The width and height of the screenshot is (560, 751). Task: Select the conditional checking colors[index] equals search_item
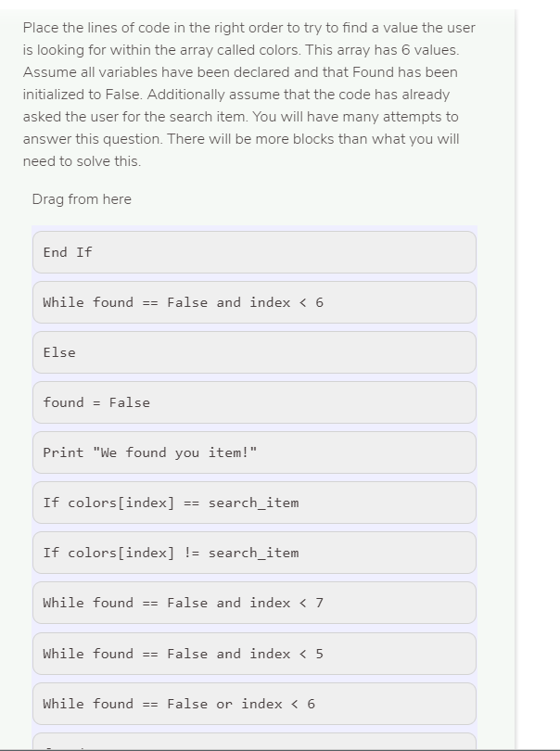click(255, 503)
